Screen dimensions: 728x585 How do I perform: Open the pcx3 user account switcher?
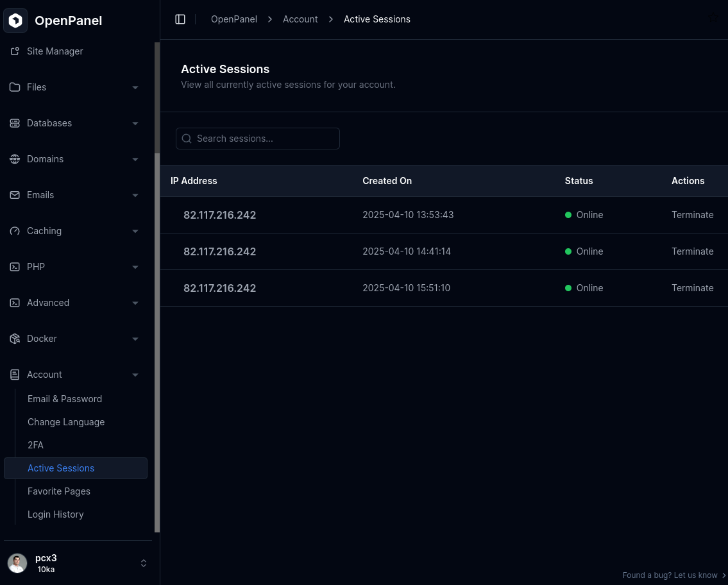click(77, 563)
